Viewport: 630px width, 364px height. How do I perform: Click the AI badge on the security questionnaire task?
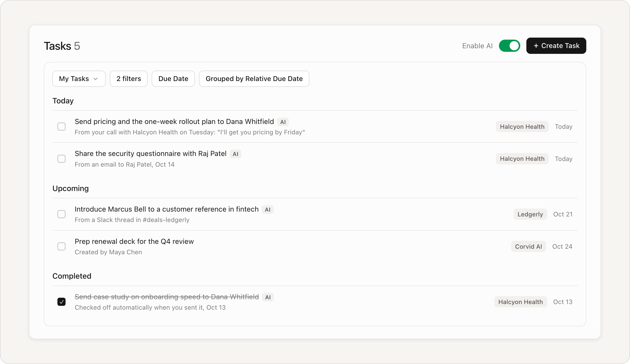coord(235,154)
